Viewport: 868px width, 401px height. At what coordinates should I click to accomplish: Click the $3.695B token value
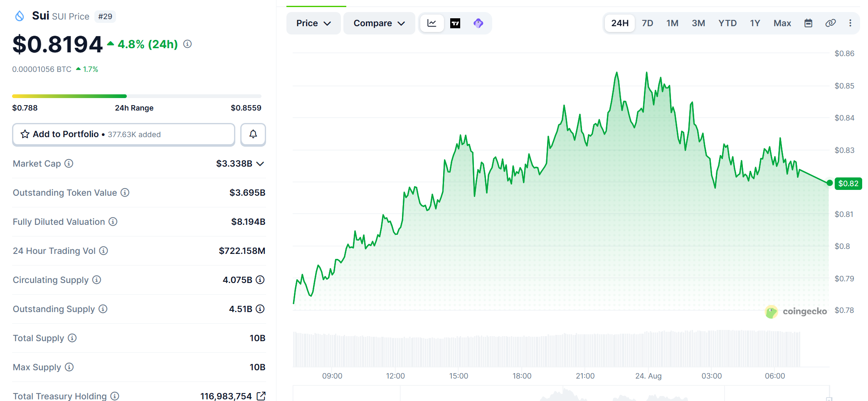(x=247, y=192)
